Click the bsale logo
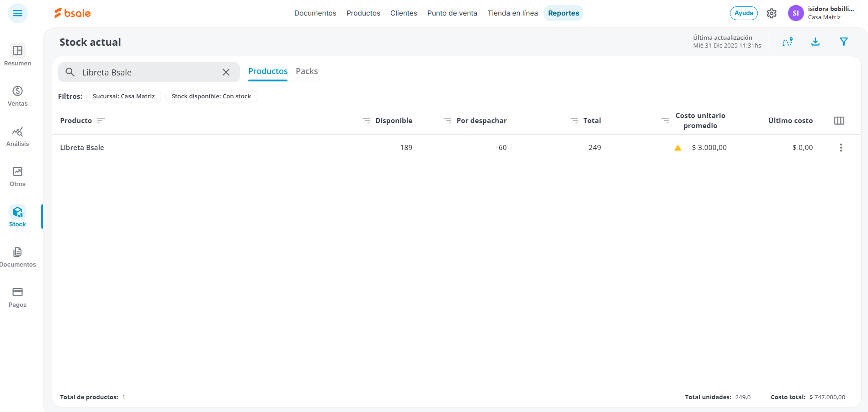Viewport: 868px width, 412px height. click(x=73, y=13)
